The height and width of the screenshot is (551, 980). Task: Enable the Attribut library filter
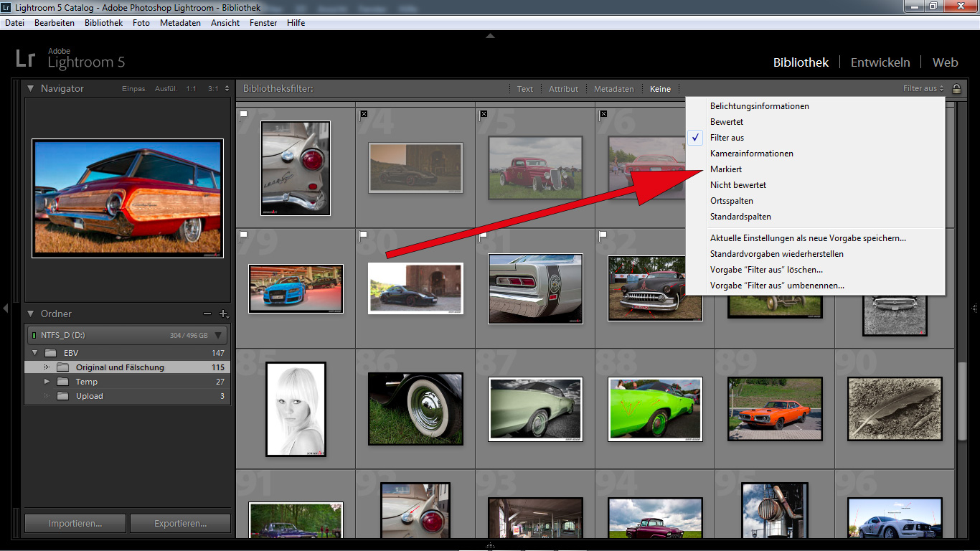point(563,89)
